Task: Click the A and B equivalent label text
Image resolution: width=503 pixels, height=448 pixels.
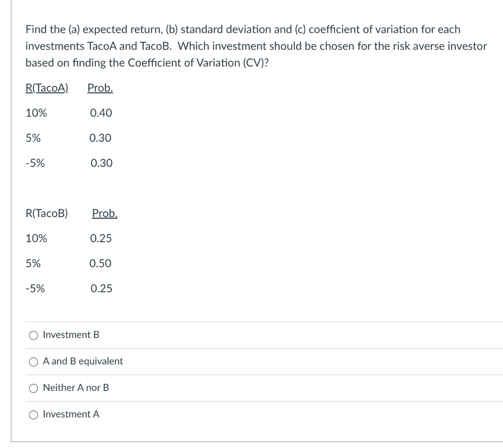Action: pyautogui.click(x=83, y=361)
